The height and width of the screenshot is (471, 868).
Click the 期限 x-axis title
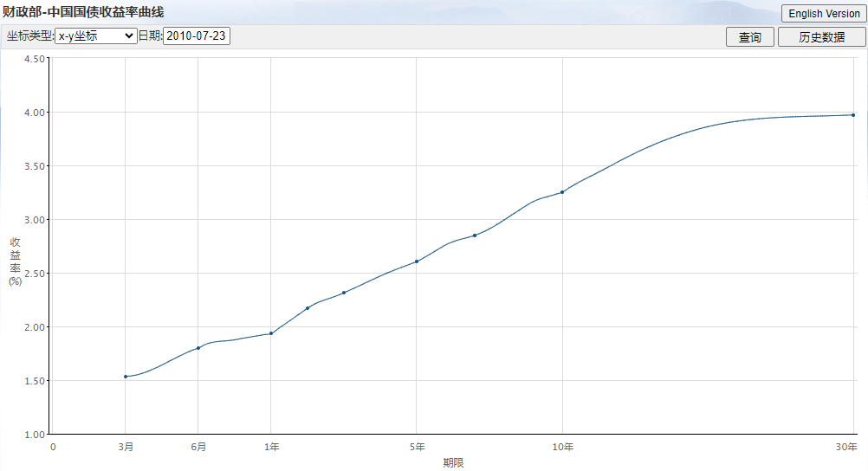coord(453,462)
